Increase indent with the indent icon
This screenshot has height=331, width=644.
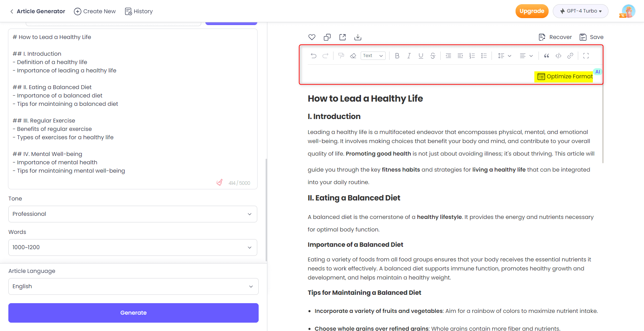(x=460, y=56)
